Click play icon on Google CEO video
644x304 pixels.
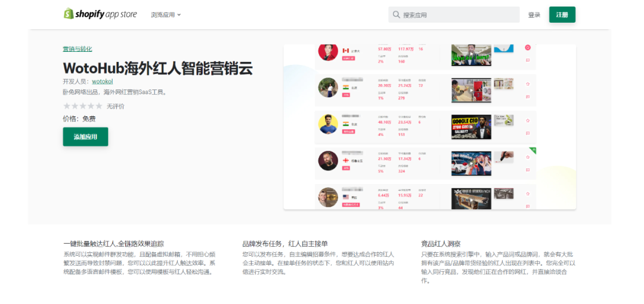tap(471, 128)
